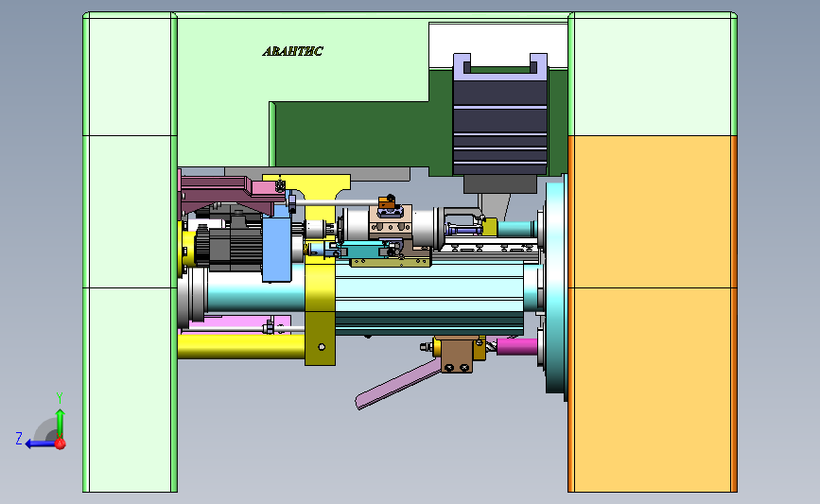Click the red origin sphere of the triad
820x504 pixels.
coord(61,443)
